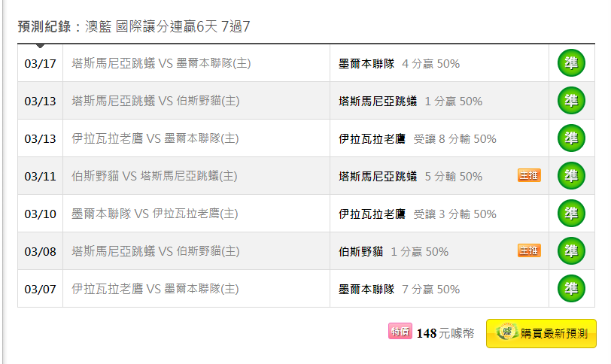
Task: Open the 03/10 墨爾本聯隊 VS 伊拉瓦拉老鷹 match
Action: pos(155,214)
